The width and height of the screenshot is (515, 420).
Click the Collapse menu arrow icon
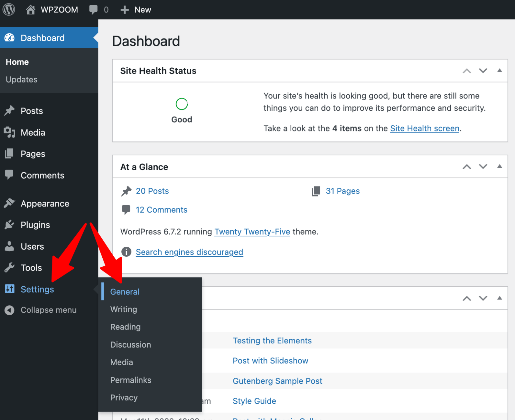pyautogui.click(x=10, y=310)
